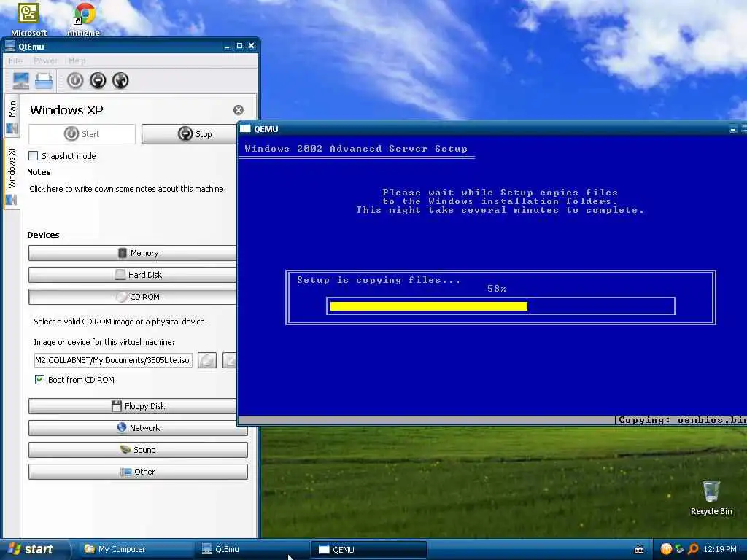
Task: Click the CD ROM image path input field
Action: [x=113, y=360]
